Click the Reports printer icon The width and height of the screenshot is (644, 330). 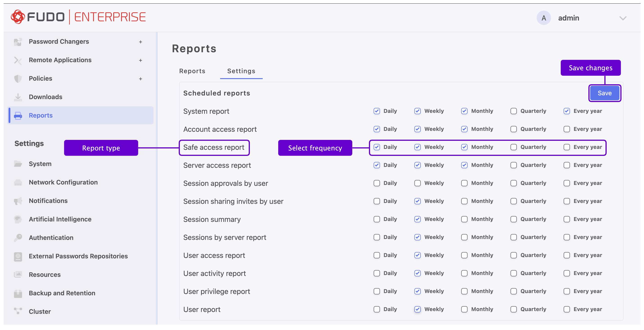[18, 116]
